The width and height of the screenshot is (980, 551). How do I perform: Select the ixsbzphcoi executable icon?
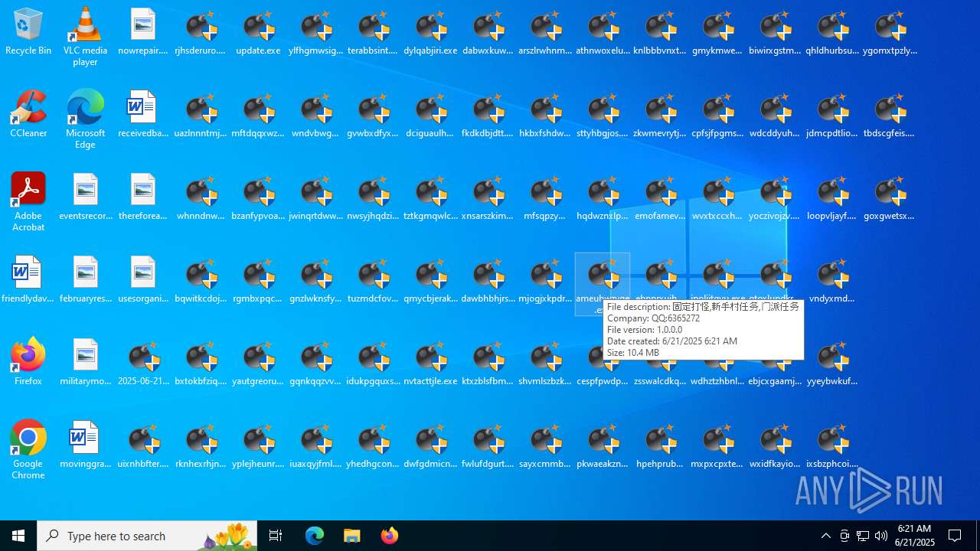pyautogui.click(x=832, y=445)
